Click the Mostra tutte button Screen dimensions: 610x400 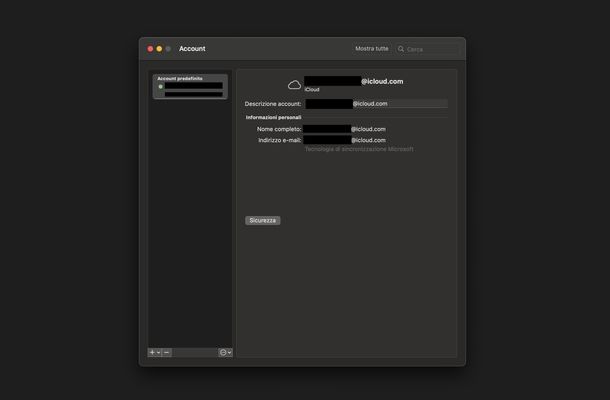[x=372, y=49]
